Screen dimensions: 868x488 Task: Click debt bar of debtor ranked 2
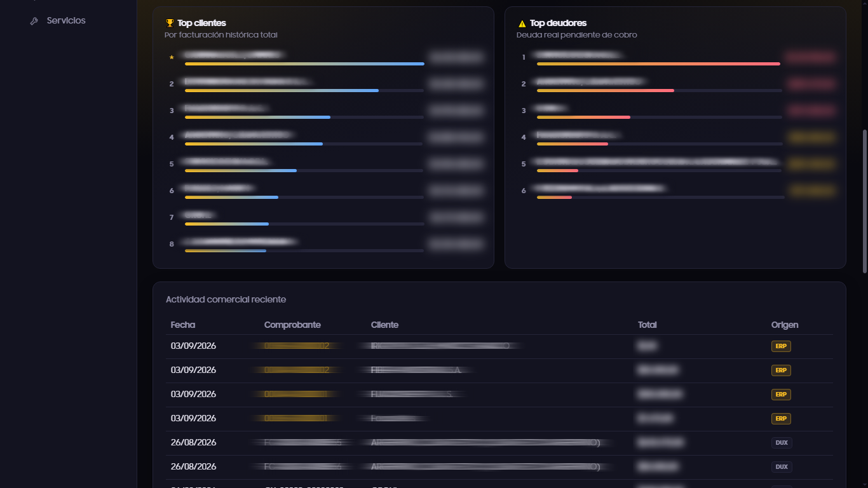(x=659, y=90)
